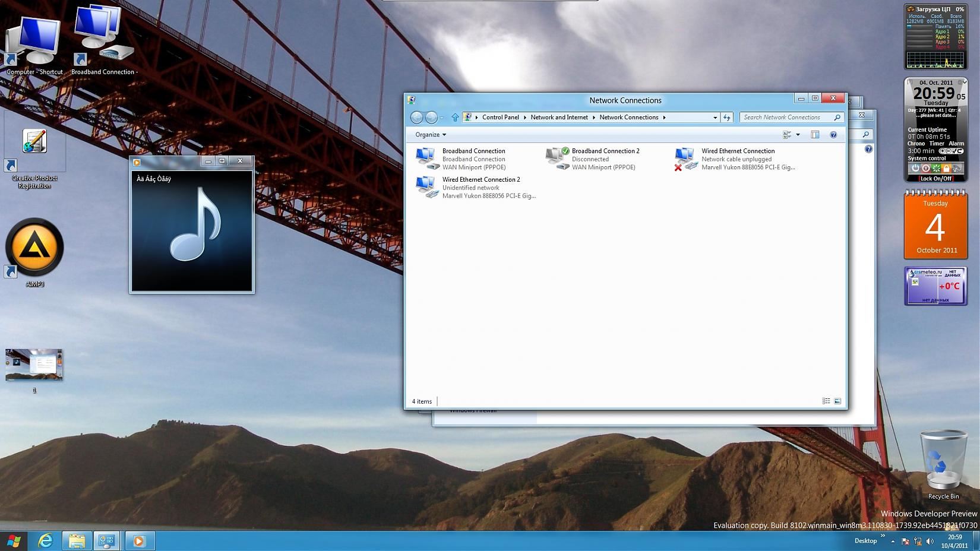The height and width of the screenshot is (551, 980).
Task: Toggle the preview pane button
Action: [x=815, y=135]
